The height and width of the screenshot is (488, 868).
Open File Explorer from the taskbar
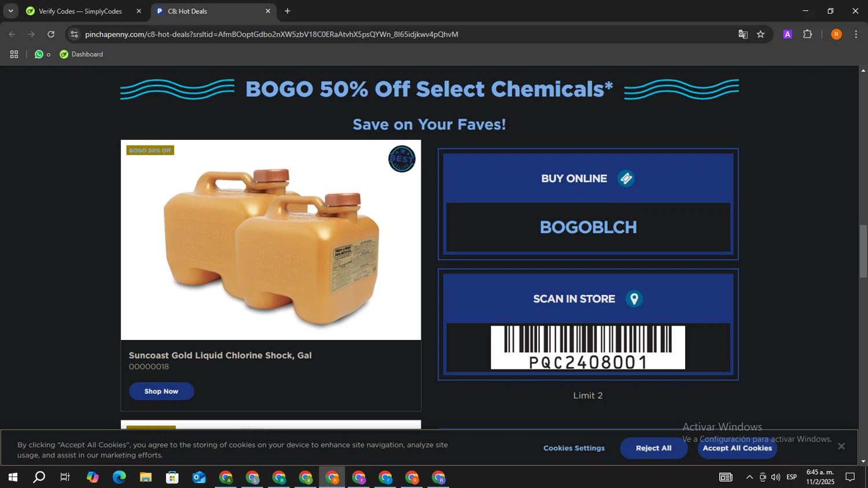(x=146, y=478)
